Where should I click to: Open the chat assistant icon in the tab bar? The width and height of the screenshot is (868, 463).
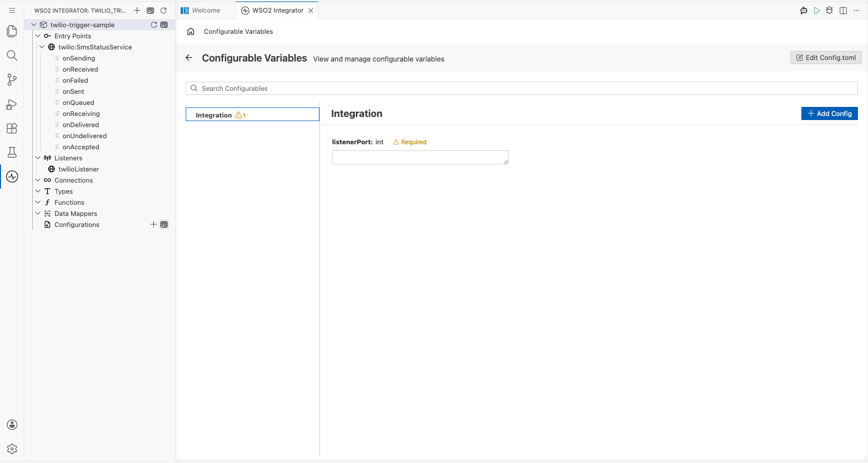804,11
